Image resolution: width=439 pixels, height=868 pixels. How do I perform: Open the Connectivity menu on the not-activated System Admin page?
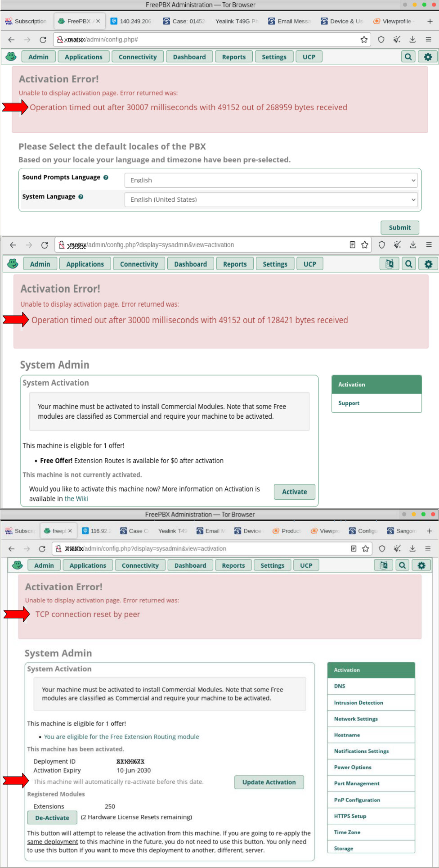pyautogui.click(x=139, y=264)
